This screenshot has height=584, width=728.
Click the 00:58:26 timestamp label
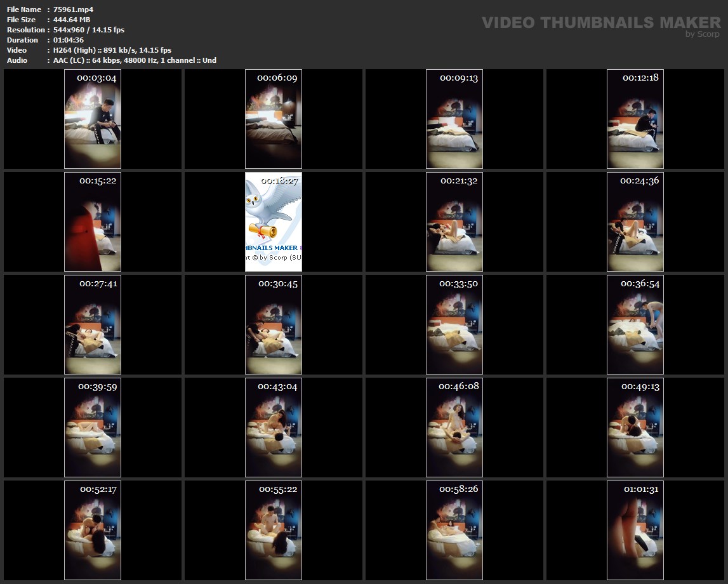coord(459,489)
